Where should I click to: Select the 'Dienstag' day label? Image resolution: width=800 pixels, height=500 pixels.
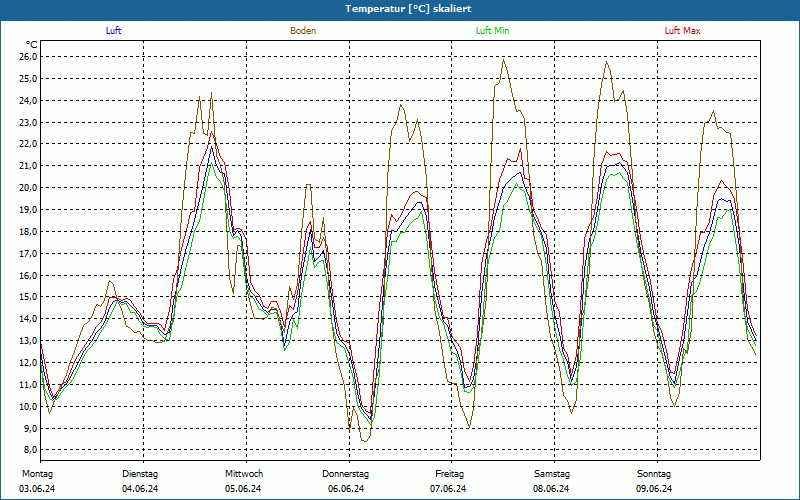coord(140,474)
